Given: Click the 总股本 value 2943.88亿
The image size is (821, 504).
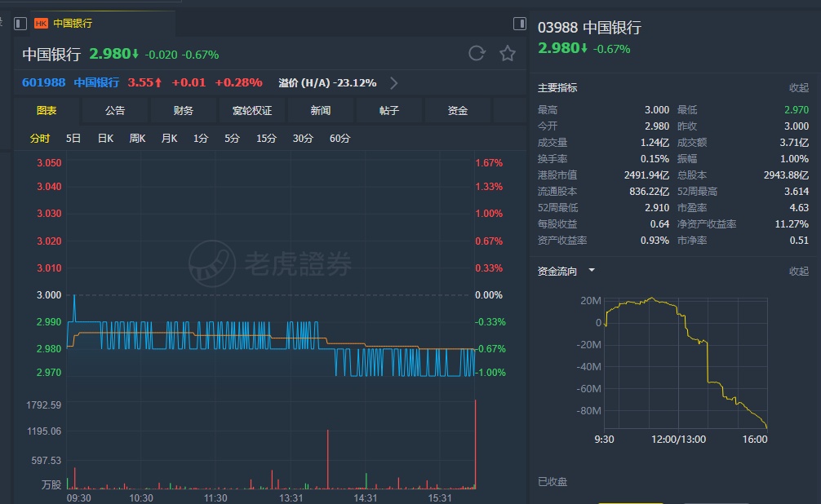Looking at the screenshot, I should 787,175.
